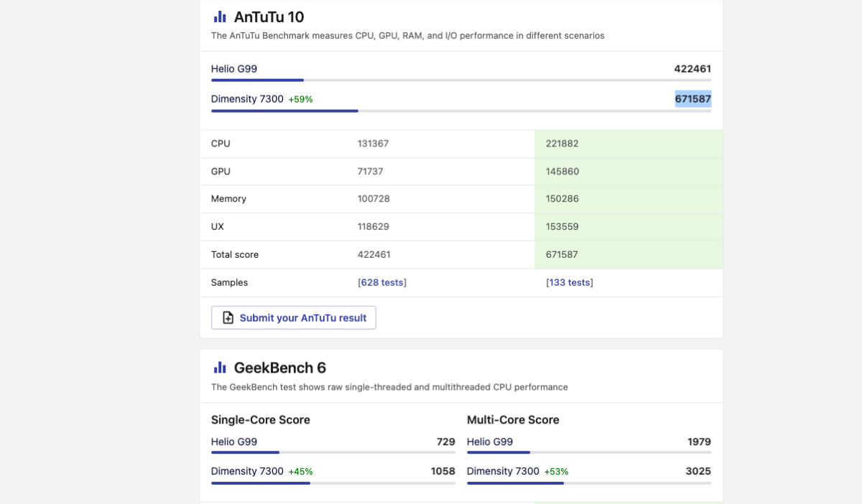Click the Helio G99 single-core progress bar
This screenshot has width=862, height=504.
click(x=245, y=452)
